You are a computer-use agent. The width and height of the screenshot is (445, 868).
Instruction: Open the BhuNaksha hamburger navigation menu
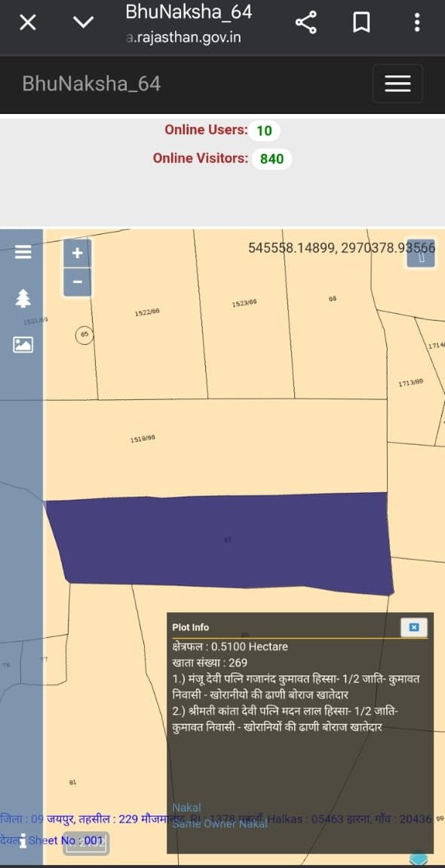(x=397, y=84)
